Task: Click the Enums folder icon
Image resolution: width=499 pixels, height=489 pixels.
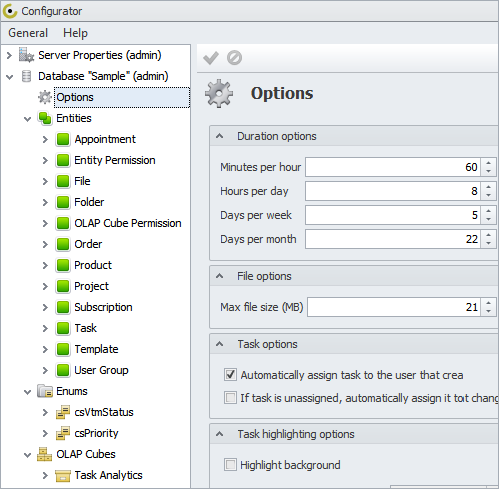Action: click(45, 391)
